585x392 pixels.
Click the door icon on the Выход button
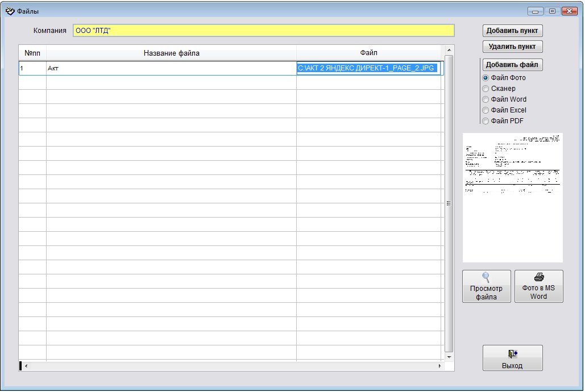[x=513, y=353]
